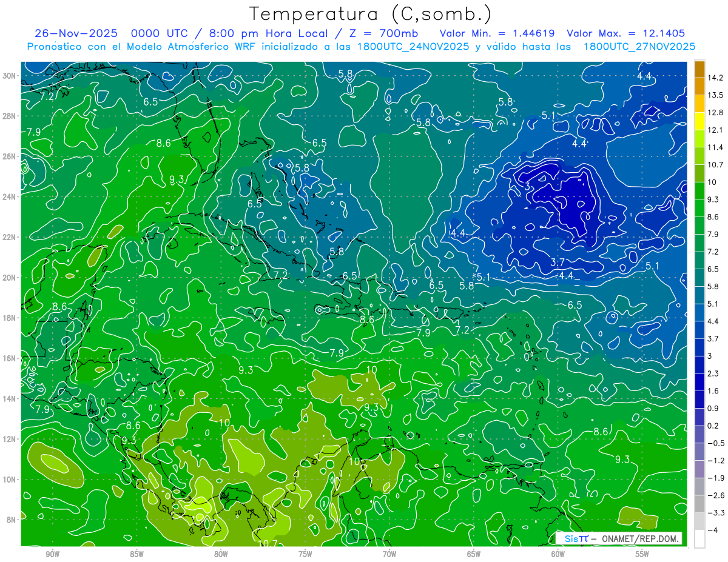Click the 60W longitude axis label
The height and width of the screenshot is (562, 728).
click(x=558, y=554)
